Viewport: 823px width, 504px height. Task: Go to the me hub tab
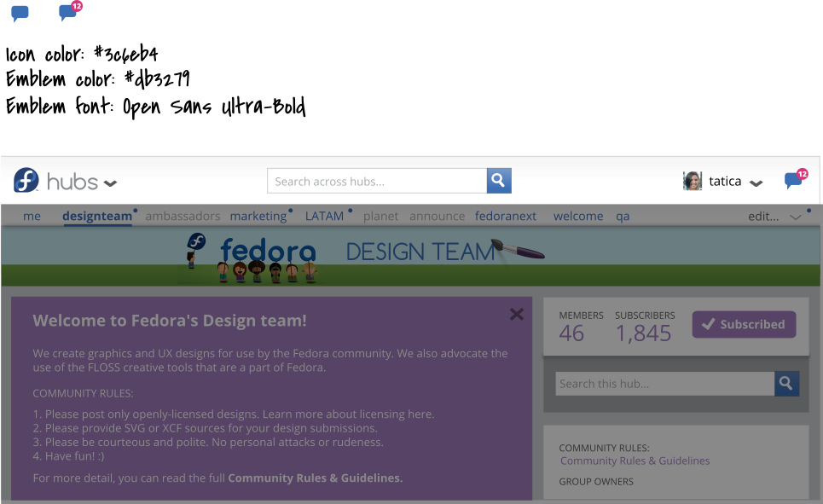(x=32, y=216)
